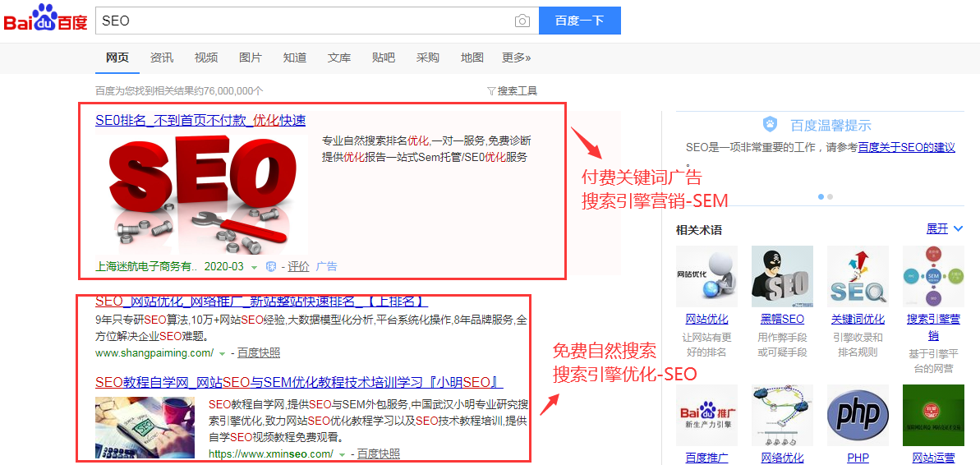Click 上海迷航电子商务有.. source text
The image size is (980, 465).
click(146, 266)
